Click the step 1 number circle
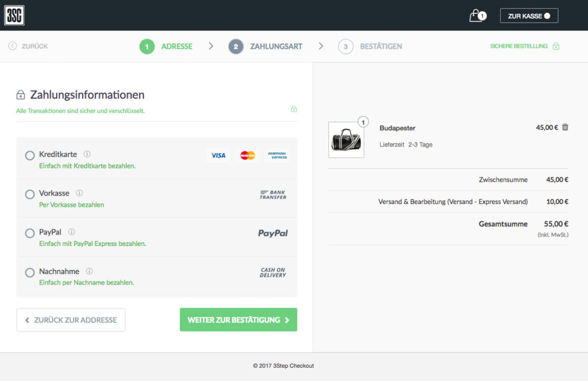 click(x=147, y=47)
